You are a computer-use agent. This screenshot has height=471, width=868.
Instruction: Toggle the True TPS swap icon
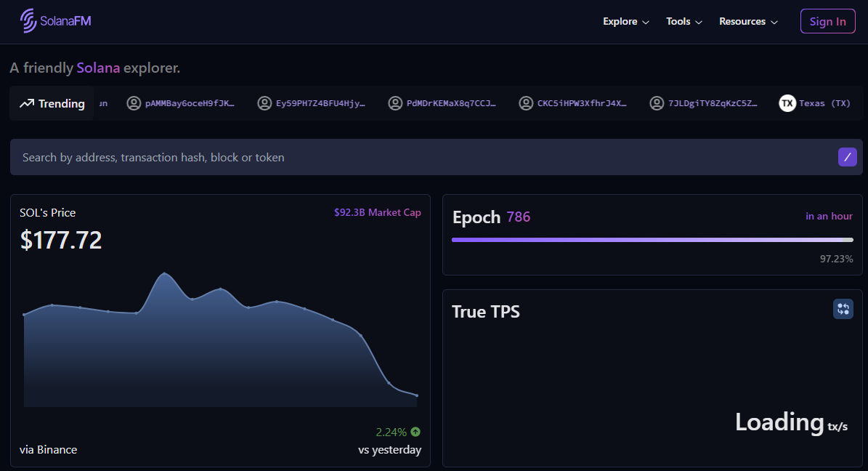pyautogui.click(x=843, y=309)
